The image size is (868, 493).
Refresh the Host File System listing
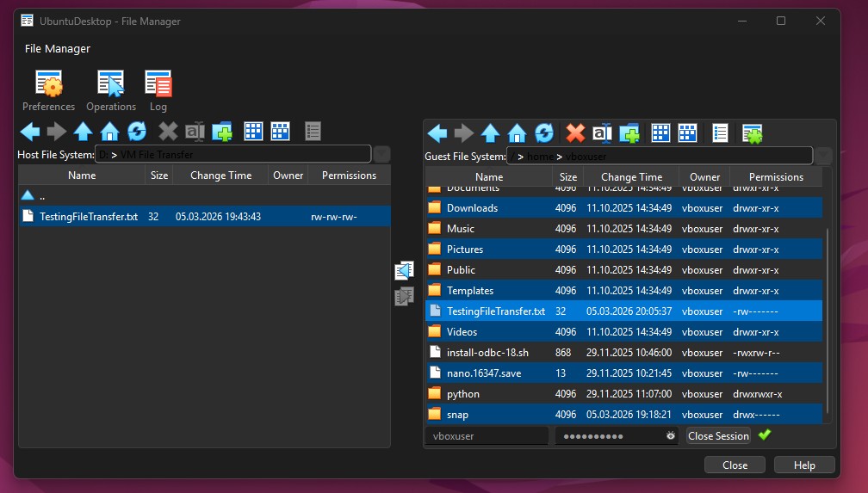point(137,132)
